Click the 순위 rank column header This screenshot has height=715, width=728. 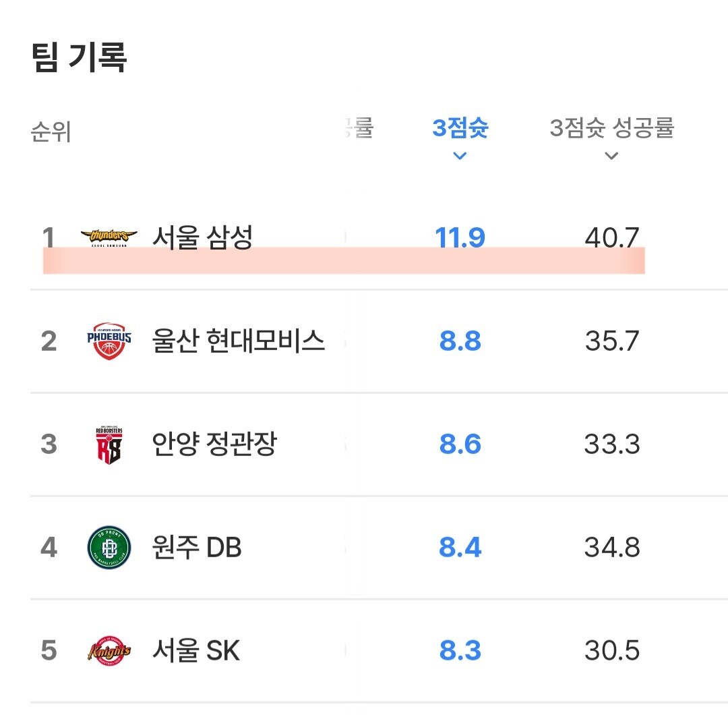click(51, 132)
